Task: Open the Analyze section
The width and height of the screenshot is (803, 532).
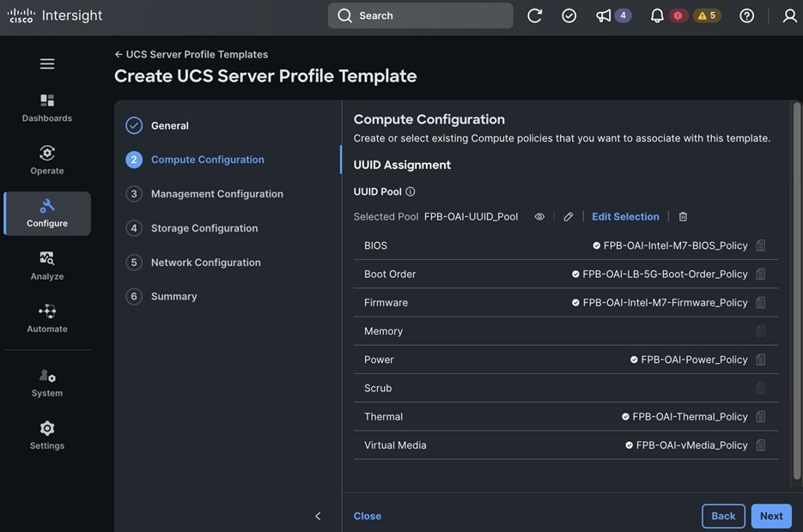Action: 47,265
